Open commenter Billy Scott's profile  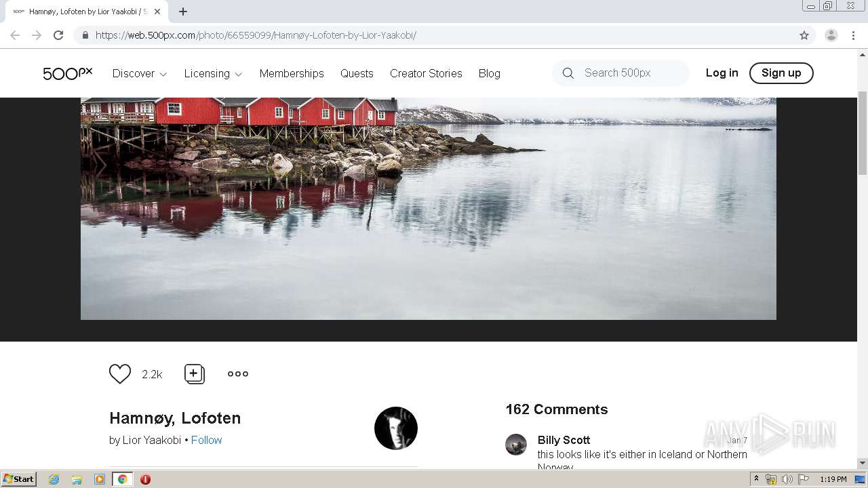[564, 440]
